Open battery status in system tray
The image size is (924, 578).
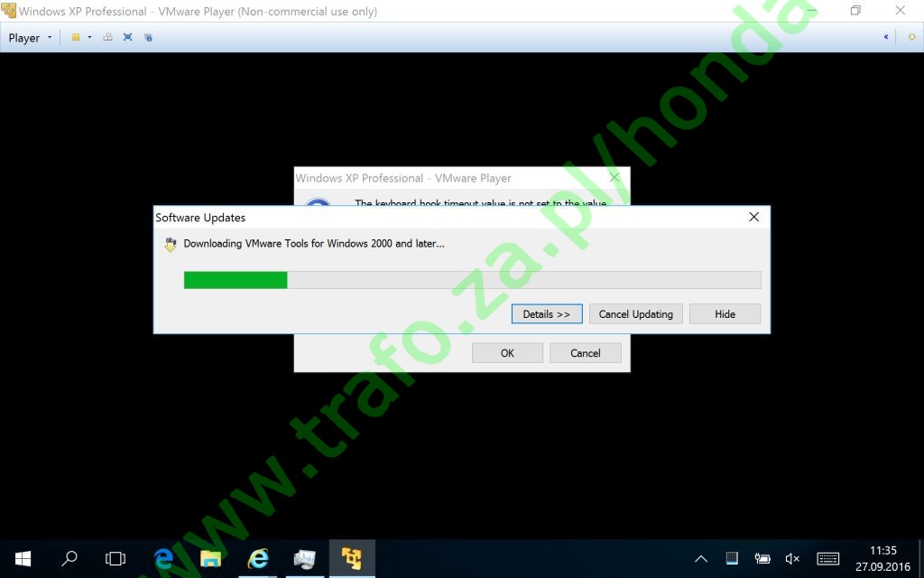[762, 558]
